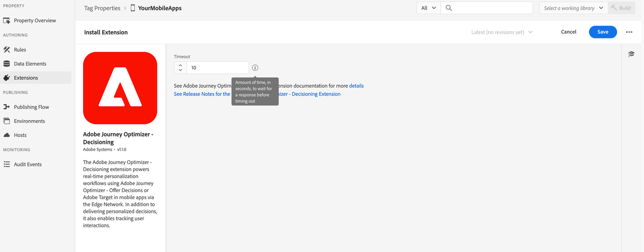Open the learning graduation cap panel
This screenshot has width=644, height=252.
(x=631, y=54)
